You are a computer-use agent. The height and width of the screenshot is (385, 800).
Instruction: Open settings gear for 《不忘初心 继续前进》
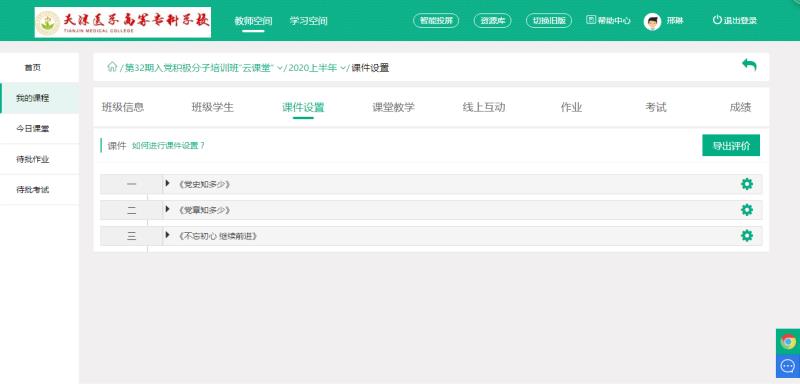pyautogui.click(x=746, y=235)
